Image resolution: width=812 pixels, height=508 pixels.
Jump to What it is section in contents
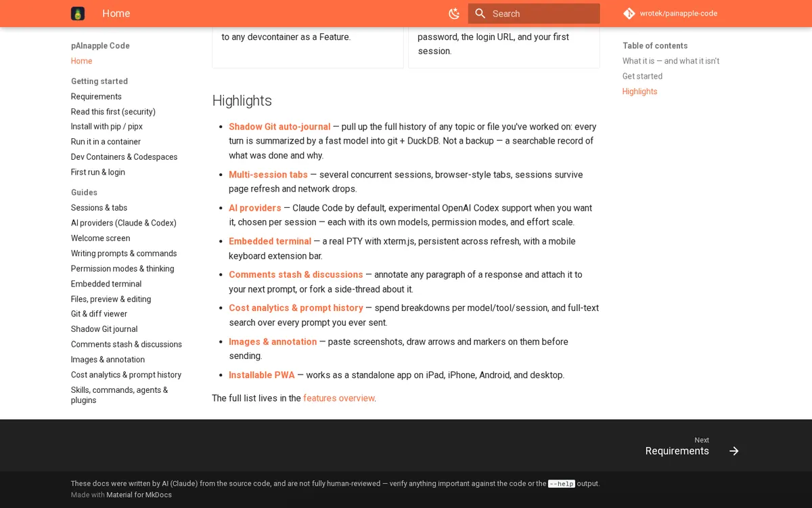coord(671,61)
